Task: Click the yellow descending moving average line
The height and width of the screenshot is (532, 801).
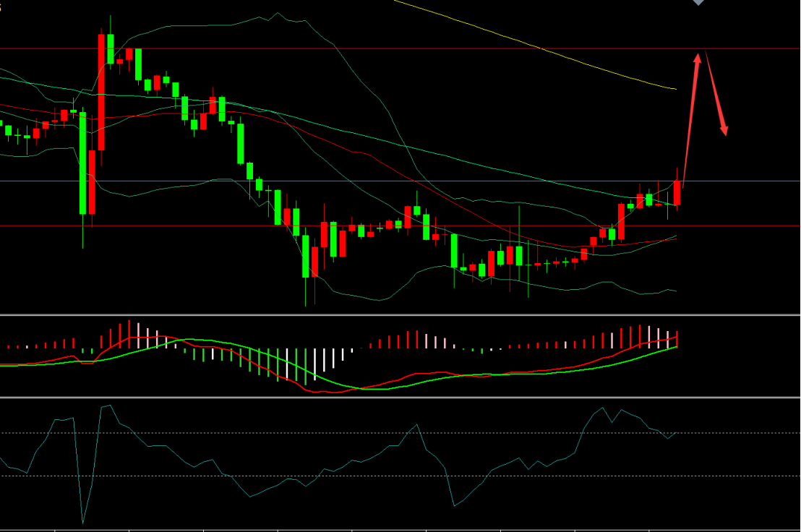Action: (536, 46)
